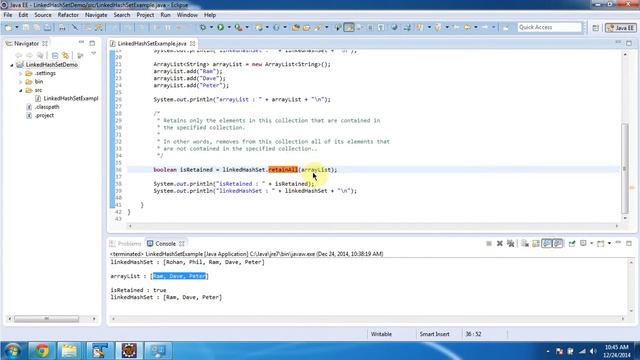
Task: Click Clear Console icon
Action: pyautogui.click(x=525, y=244)
